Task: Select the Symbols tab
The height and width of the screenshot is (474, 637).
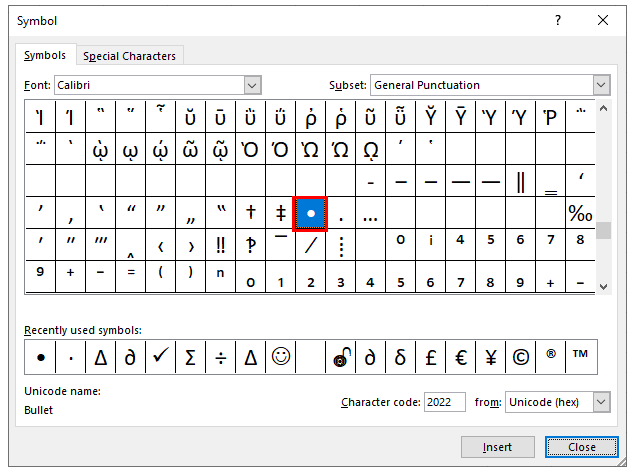Action: pos(45,55)
